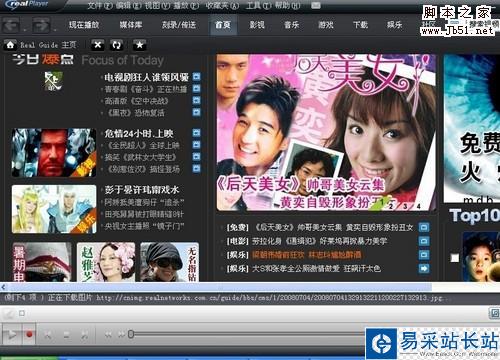The image size is (500, 360).
Task: Open the 播放(P) menu
Action: [185, 5]
